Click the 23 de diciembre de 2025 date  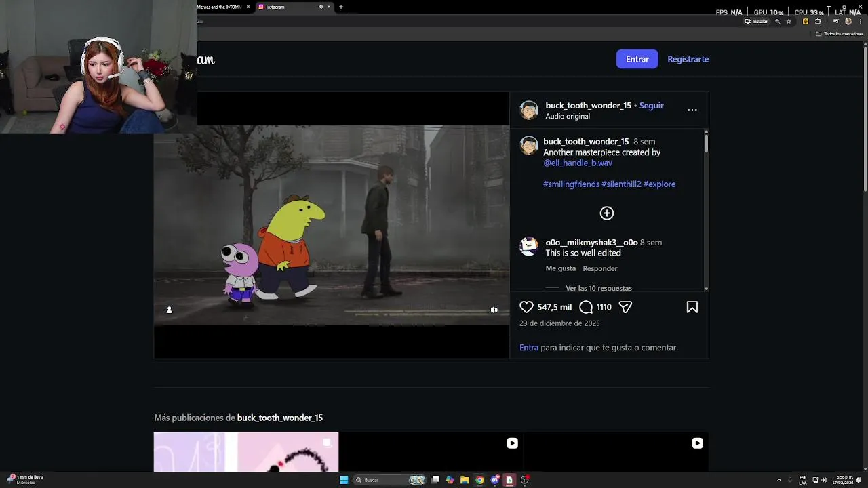pyautogui.click(x=559, y=323)
